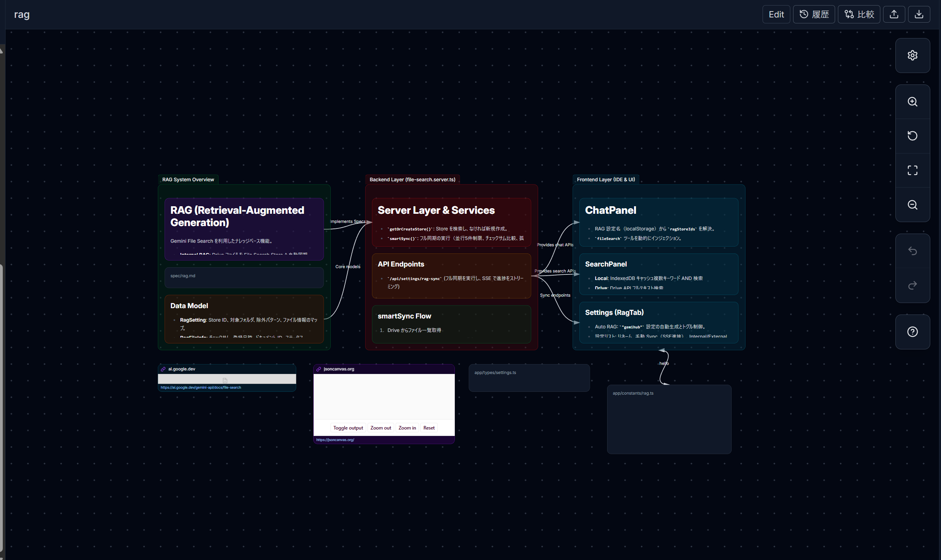Open 履歴 history view
Image resolution: width=941 pixels, height=560 pixels.
(814, 14)
